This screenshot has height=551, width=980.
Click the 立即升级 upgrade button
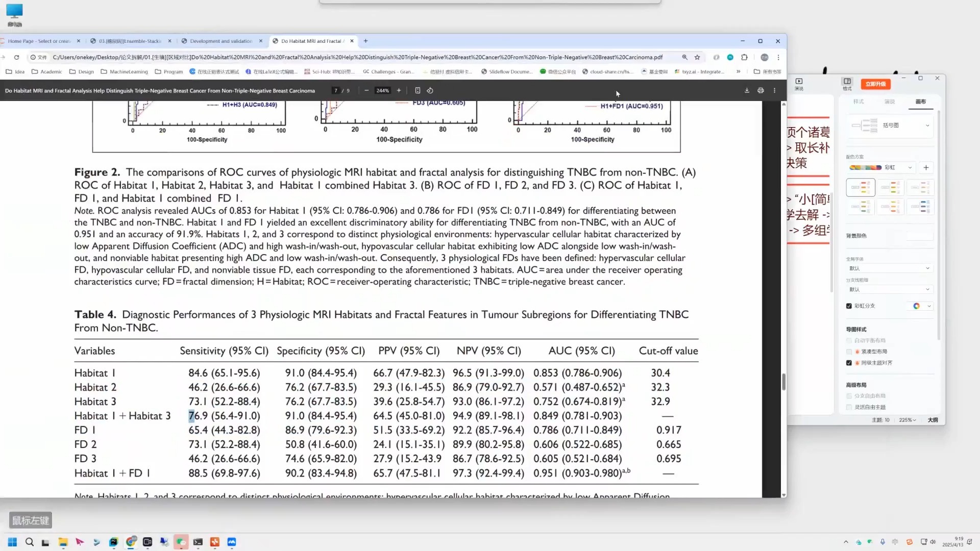point(875,84)
